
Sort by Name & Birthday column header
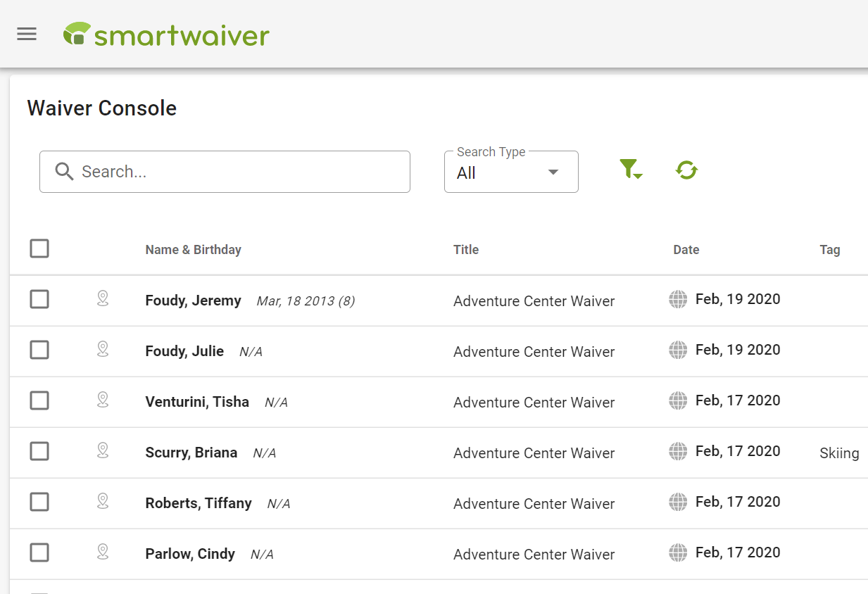[193, 249]
